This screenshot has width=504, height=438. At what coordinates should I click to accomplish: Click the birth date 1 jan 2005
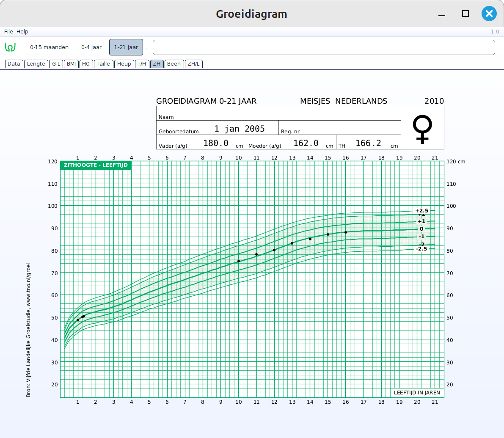tap(240, 129)
